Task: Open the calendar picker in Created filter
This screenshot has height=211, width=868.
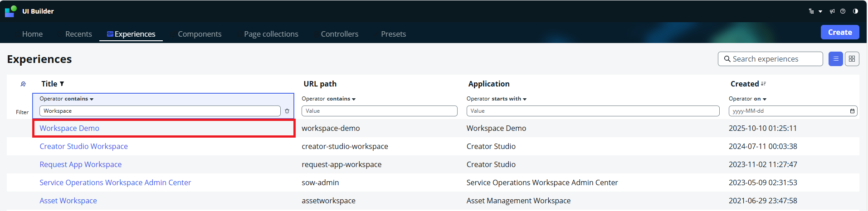Action: (x=852, y=111)
